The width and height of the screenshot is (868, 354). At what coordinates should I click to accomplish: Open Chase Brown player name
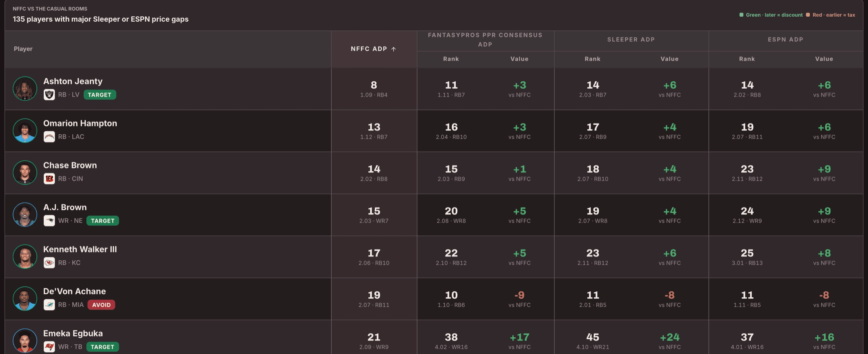(70, 165)
